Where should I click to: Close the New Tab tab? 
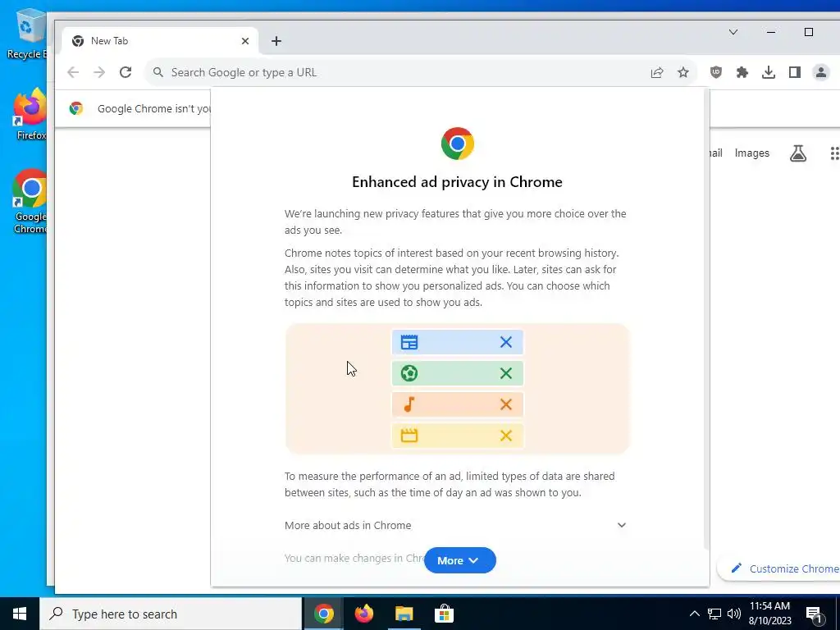click(x=244, y=41)
